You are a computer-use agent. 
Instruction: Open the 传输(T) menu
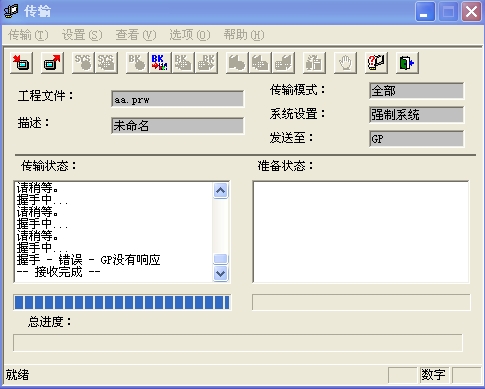tap(28, 35)
